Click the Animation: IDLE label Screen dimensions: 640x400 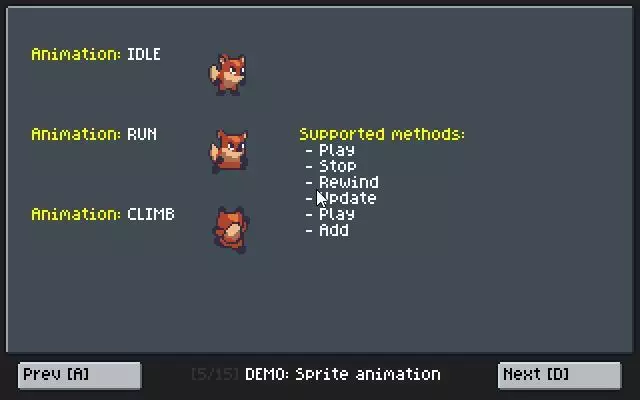(x=96, y=54)
